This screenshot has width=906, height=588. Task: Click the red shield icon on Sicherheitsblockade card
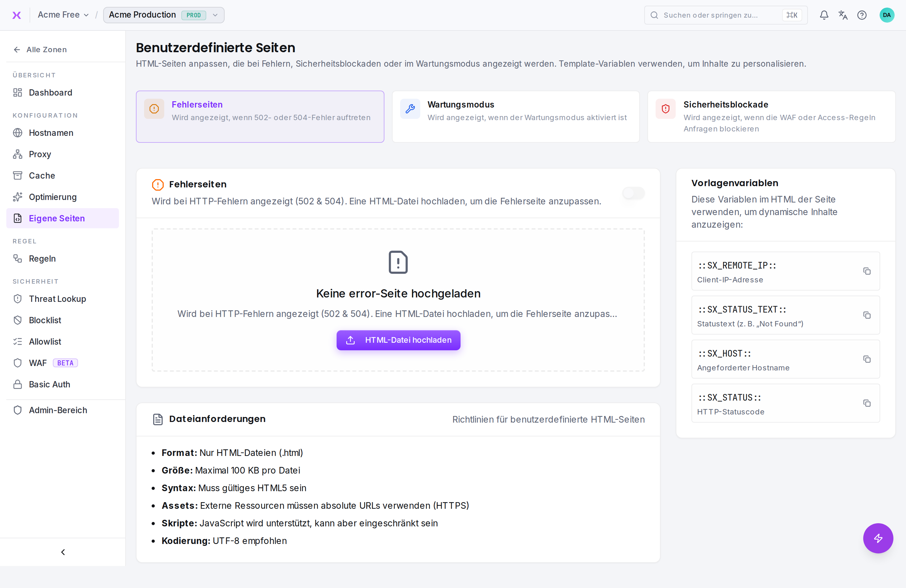(665, 109)
